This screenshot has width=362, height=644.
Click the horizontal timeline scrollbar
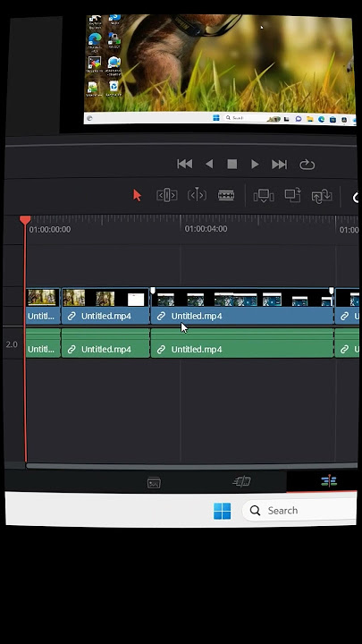pos(191,465)
